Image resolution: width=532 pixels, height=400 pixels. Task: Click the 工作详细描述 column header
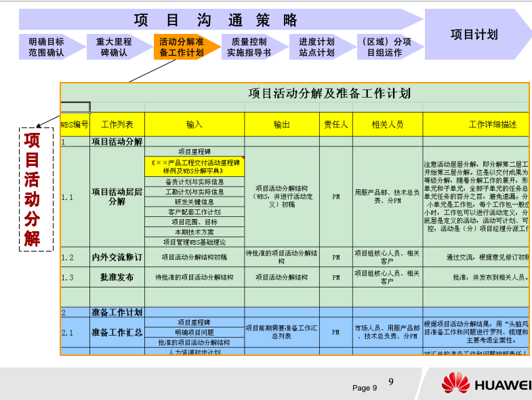476,125
